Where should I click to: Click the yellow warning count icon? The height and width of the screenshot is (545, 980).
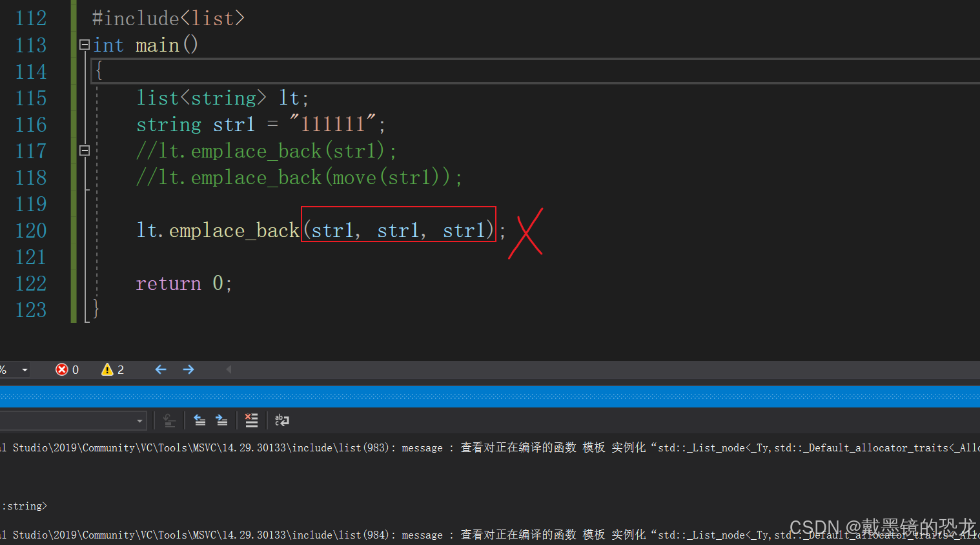[x=107, y=369]
